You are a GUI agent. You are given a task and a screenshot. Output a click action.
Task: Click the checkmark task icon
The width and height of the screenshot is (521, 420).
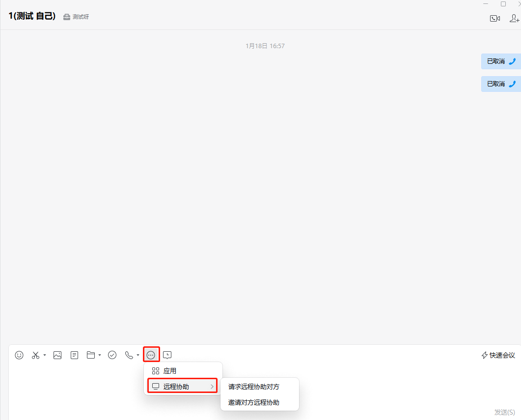tap(112, 355)
